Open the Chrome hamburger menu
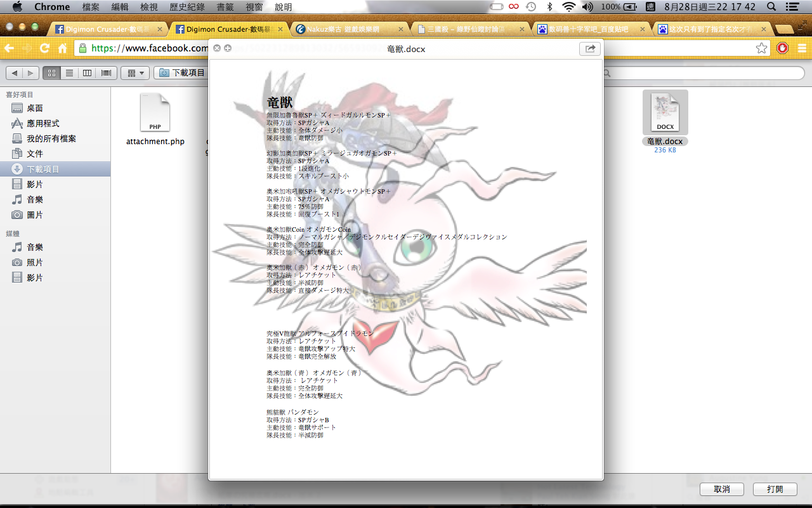The height and width of the screenshot is (508, 812). point(801,48)
